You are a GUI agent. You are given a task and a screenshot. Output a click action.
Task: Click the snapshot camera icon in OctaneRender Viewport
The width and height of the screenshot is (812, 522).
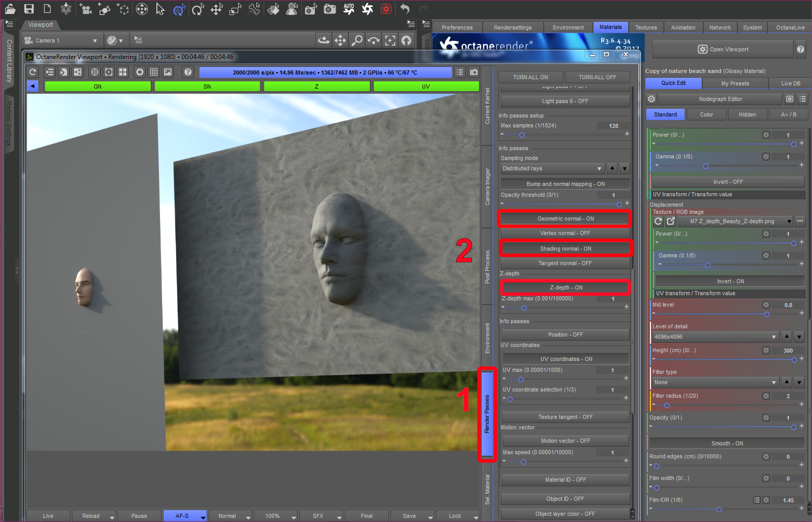point(474,72)
